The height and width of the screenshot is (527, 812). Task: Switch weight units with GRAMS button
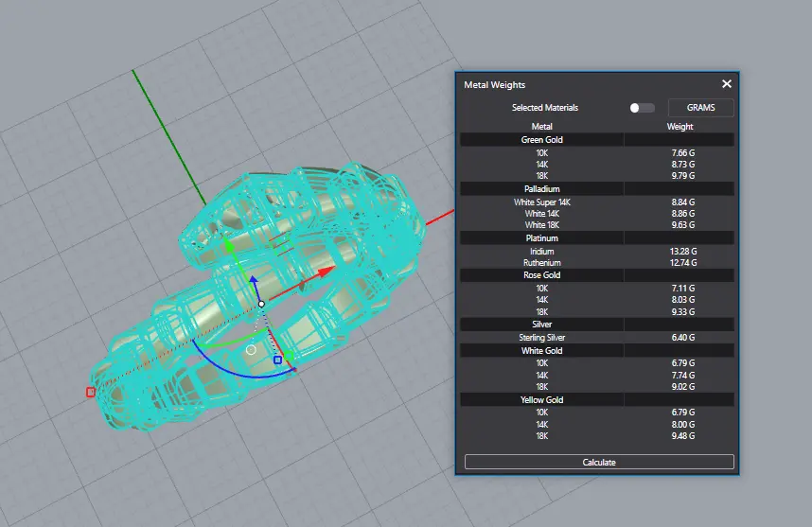(700, 108)
